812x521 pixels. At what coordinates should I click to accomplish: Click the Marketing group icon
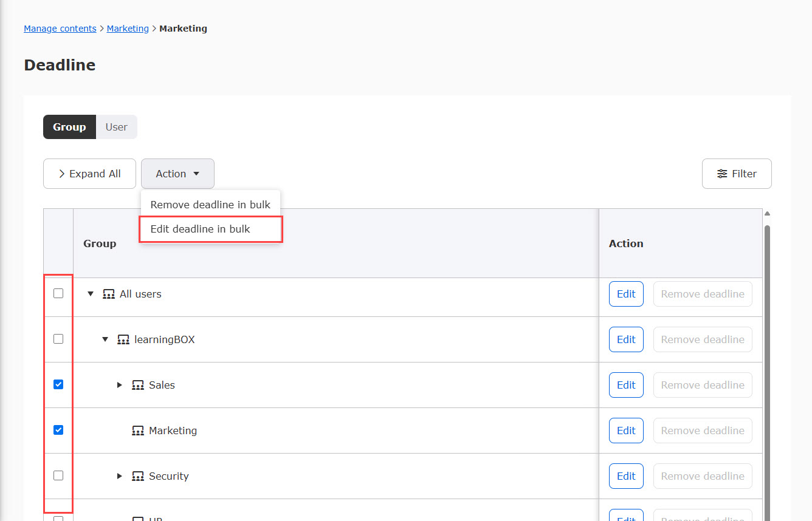tap(138, 431)
